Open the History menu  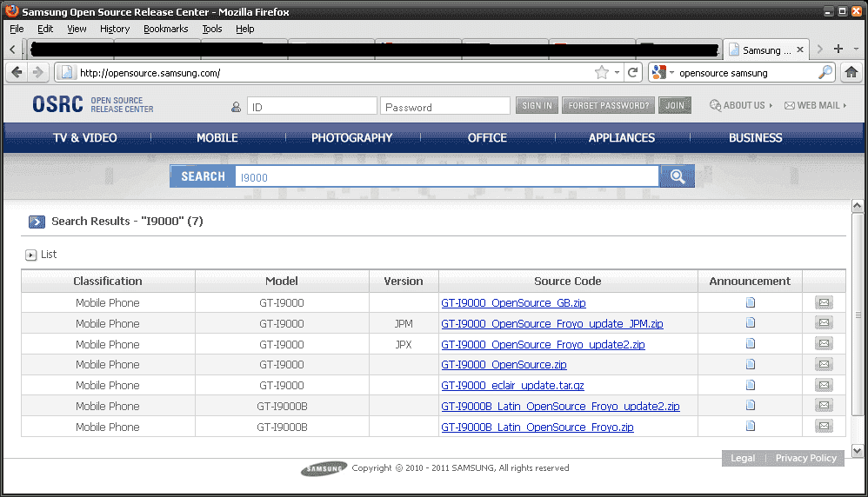115,29
